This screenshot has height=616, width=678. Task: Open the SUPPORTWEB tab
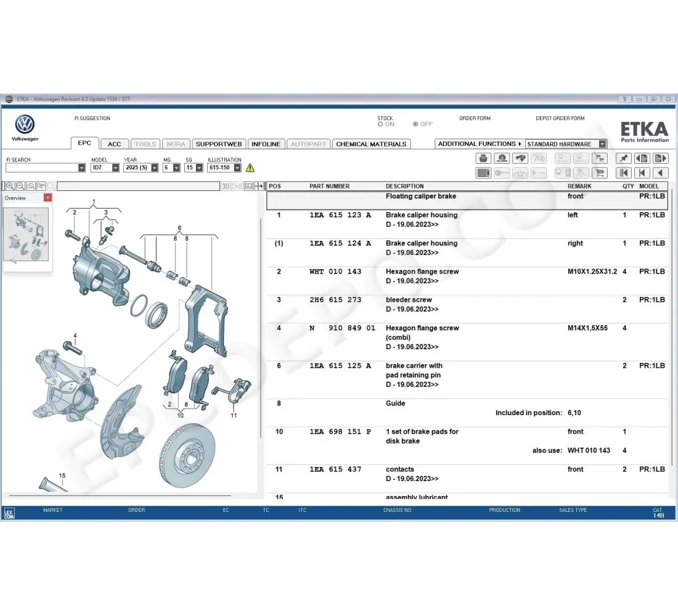click(x=219, y=144)
